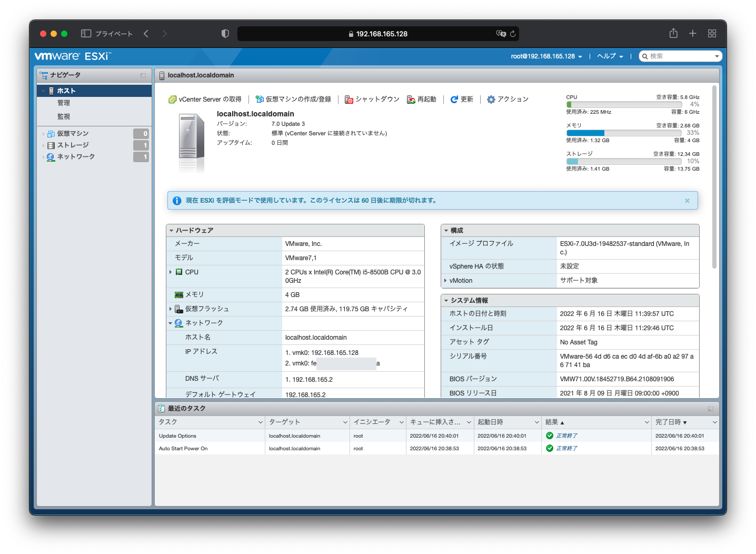Click the 再起動 reboot icon
This screenshot has height=554, width=756.
click(411, 100)
